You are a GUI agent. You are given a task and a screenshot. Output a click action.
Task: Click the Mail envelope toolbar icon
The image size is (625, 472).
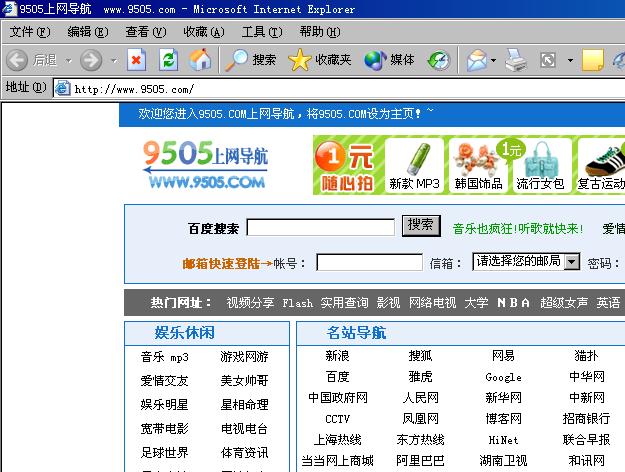coord(477,60)
